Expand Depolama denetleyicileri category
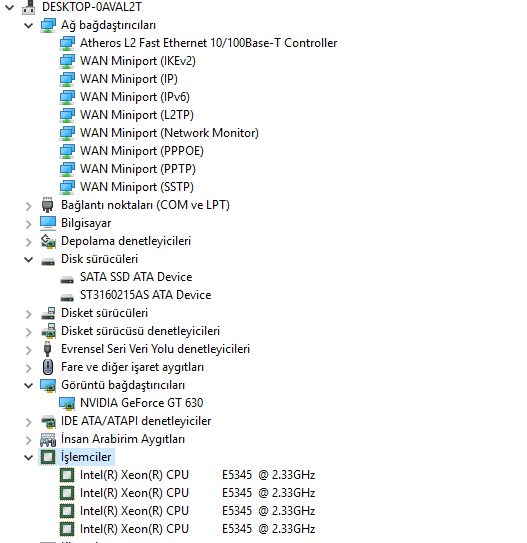This screenshot has width=527, height=543. pyautogui.click(x=28, y=242)
